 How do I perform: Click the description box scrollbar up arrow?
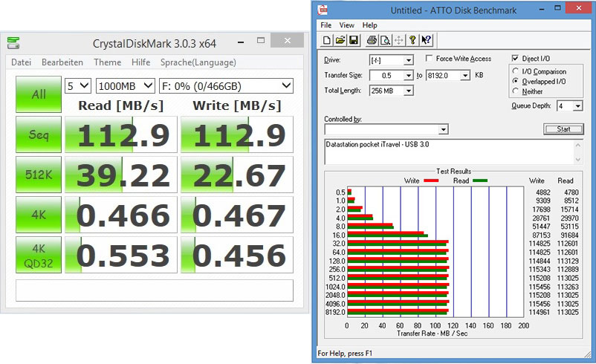pos(577,145)
